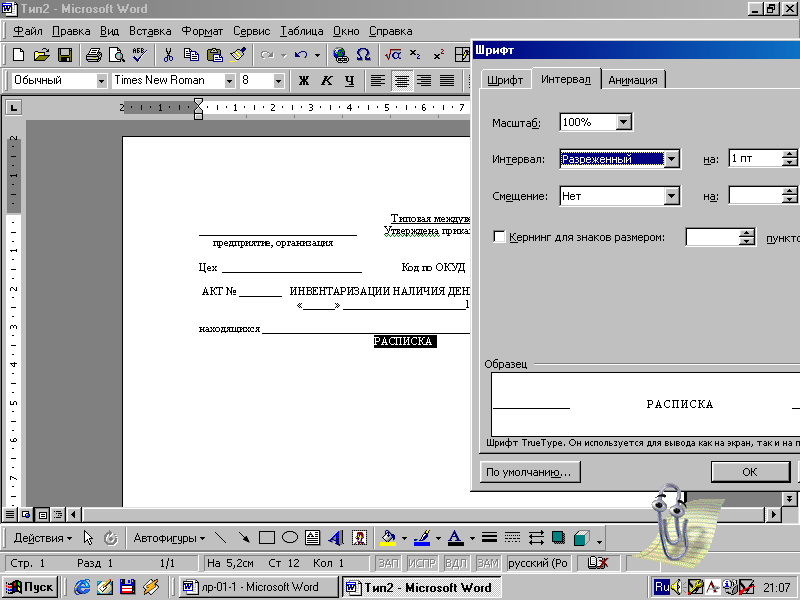
Task: Choose the line color brush
Action: [422, 538]
